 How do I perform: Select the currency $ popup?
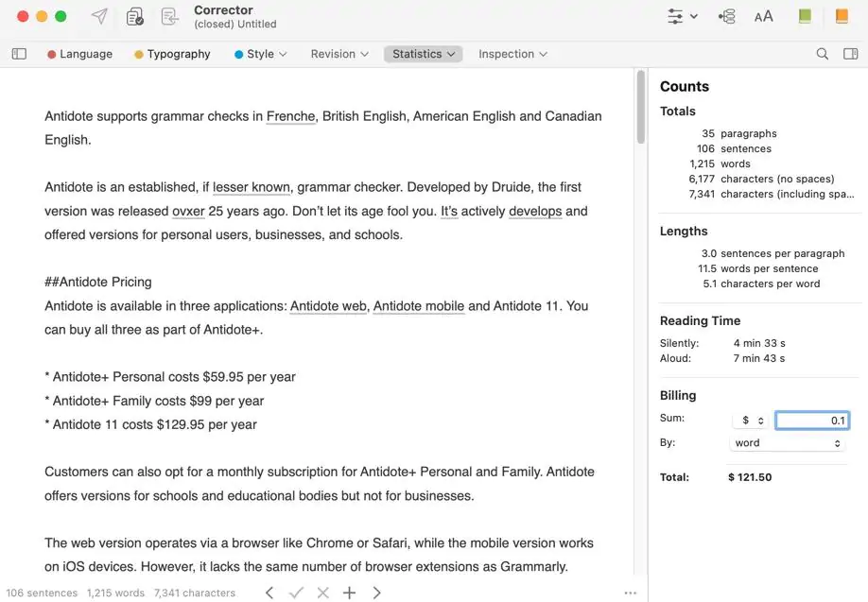tap(752, 421)
